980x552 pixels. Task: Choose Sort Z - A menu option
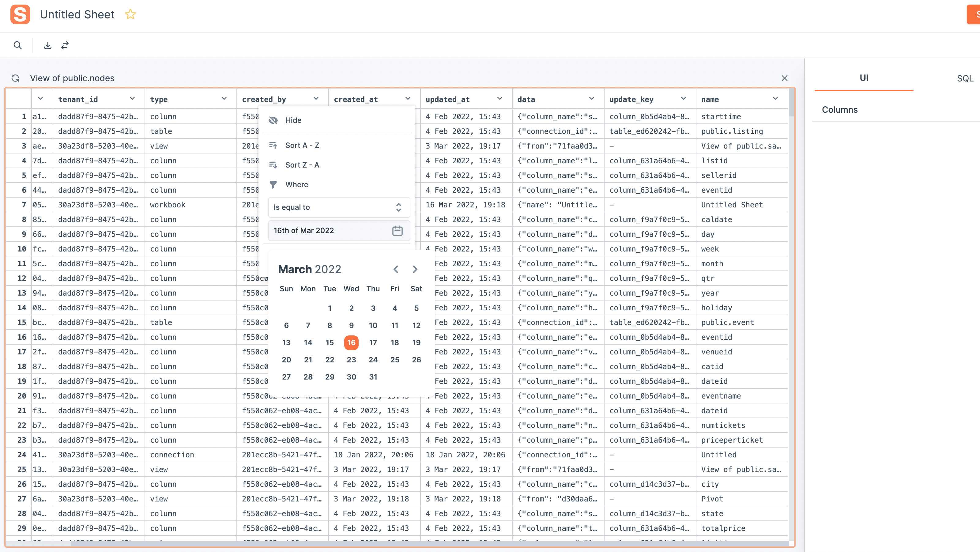pyautogui.click(x=302, y=165)
